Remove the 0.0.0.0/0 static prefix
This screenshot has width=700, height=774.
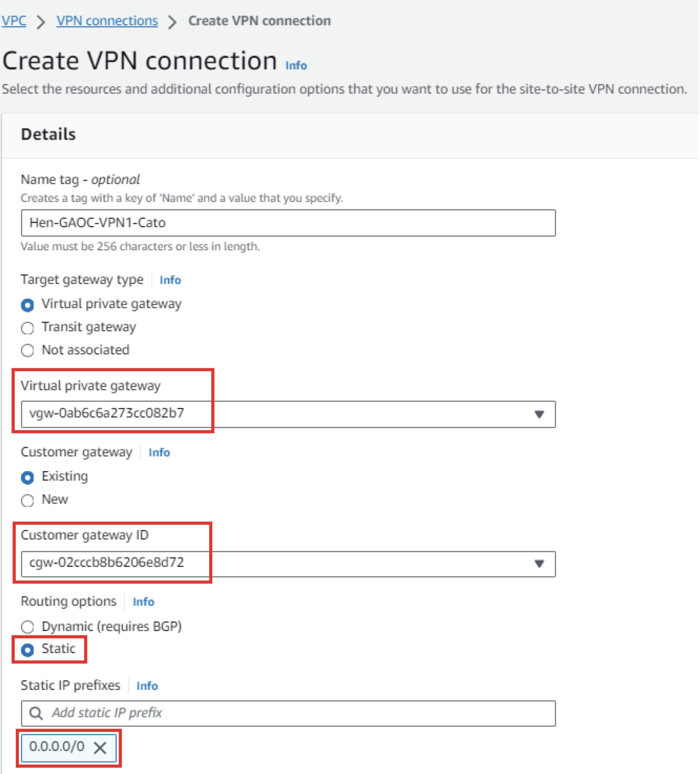click(x=100, y=747)
